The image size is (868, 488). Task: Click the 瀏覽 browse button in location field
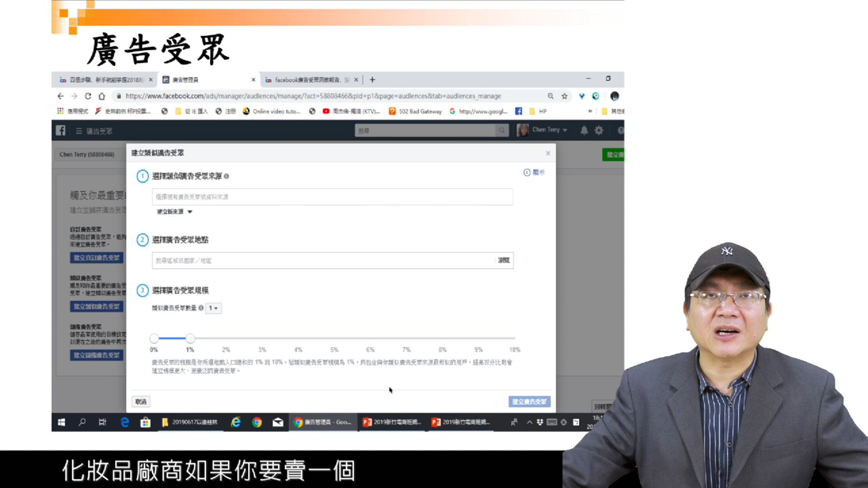click(x=504, y=260)
